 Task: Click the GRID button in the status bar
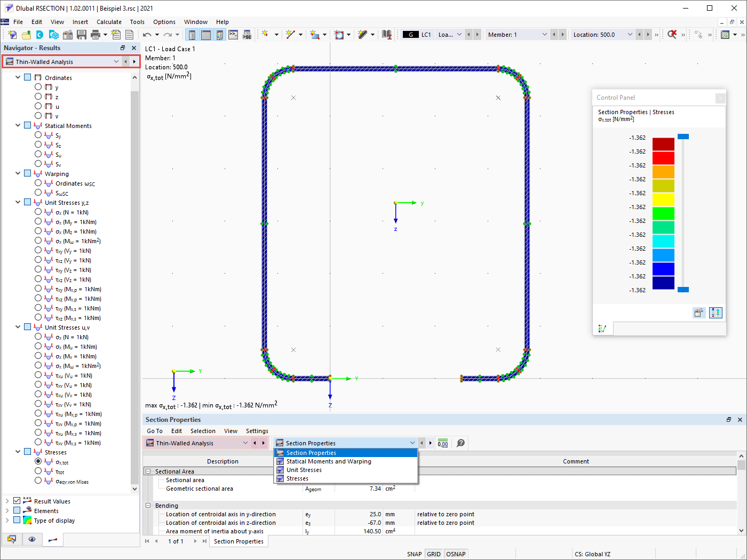click(x=434, y=554)
